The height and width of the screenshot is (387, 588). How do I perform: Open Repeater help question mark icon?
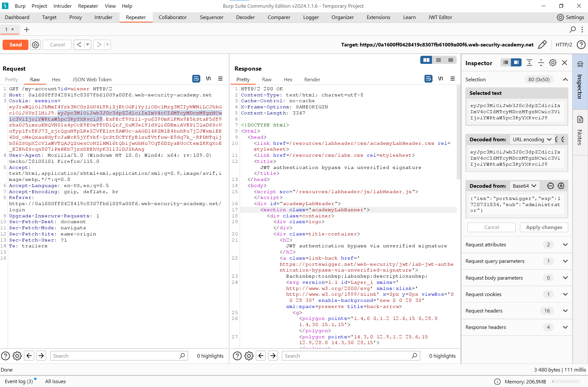click(x=581, y=45)
